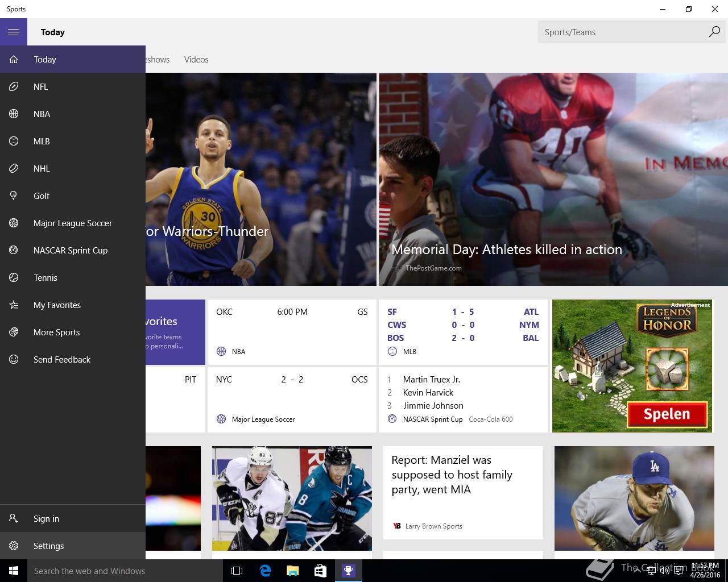Open the Warriors-Thunder headline story
The height and width of the screenshot is (582, 728).
[261, 179]
